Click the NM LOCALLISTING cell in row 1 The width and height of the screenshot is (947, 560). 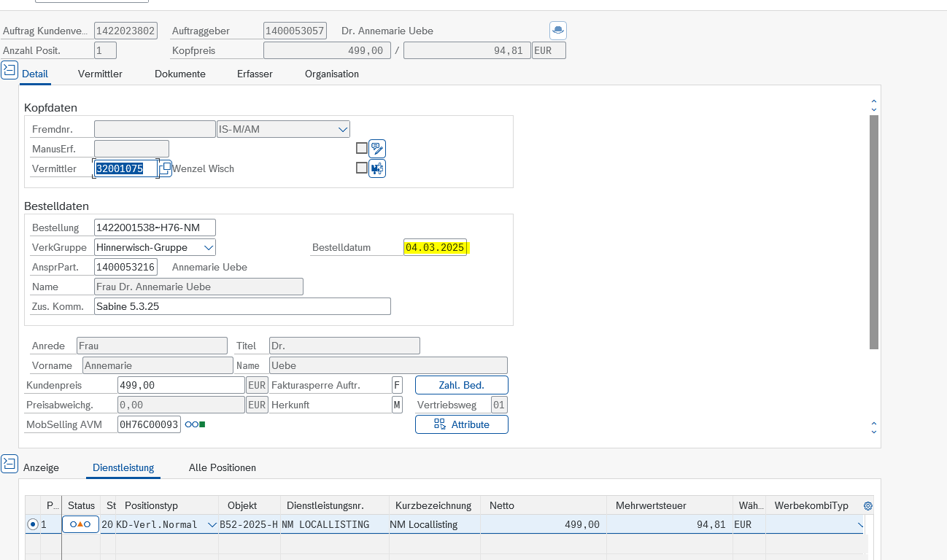(335, 524)
